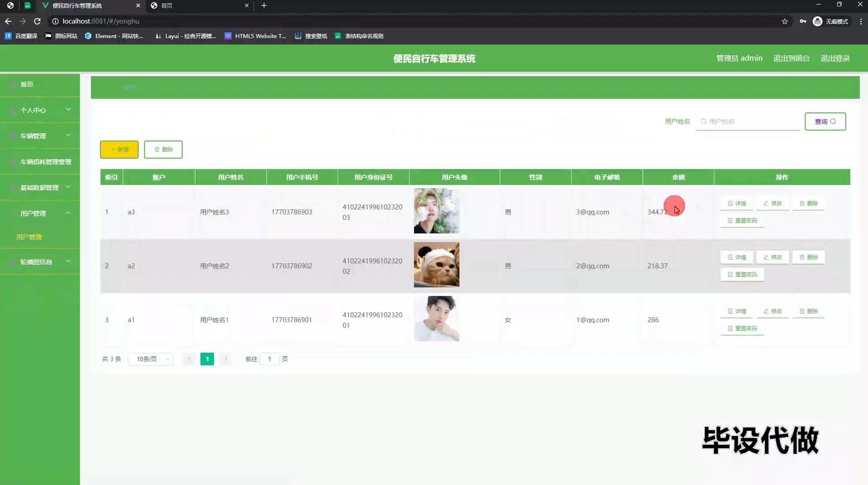Click the avatar thumbnail of user a3
The width and height of the screenshot is (868, 485).
[436, 211]
